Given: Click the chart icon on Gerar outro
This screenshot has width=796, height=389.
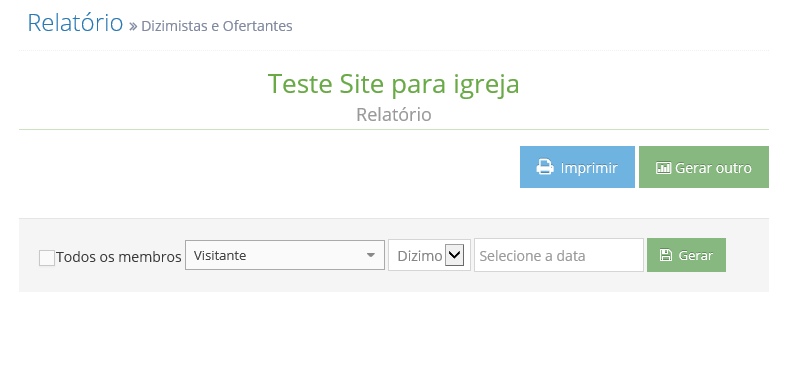Looking at the screenshot, I should [664, 168].
